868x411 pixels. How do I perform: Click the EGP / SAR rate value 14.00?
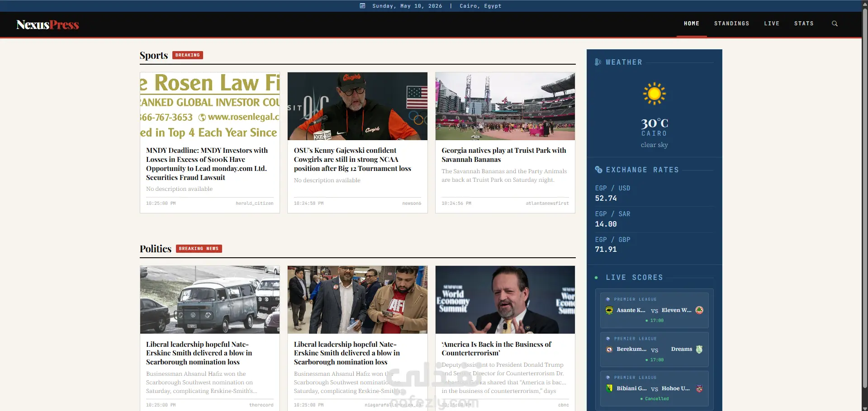[606, 224]
